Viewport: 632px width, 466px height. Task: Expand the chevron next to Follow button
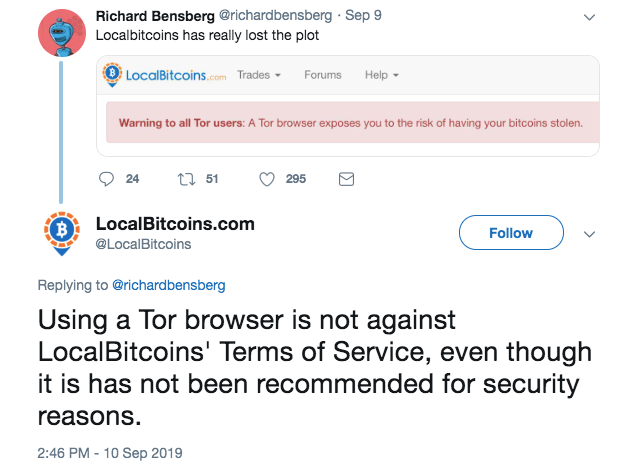click(x=589, y=234)
